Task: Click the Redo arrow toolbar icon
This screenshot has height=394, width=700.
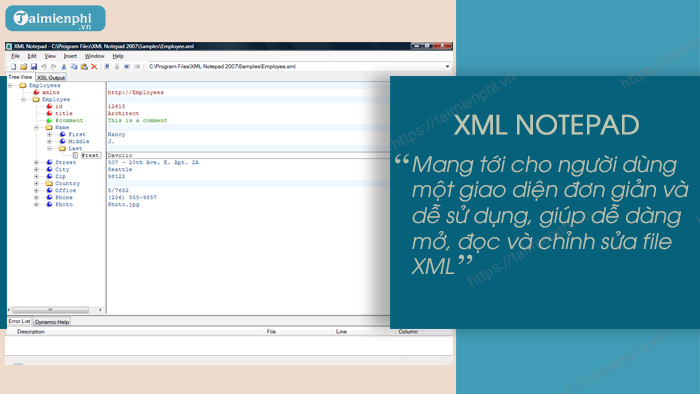Action: click(x=54, y=66)
